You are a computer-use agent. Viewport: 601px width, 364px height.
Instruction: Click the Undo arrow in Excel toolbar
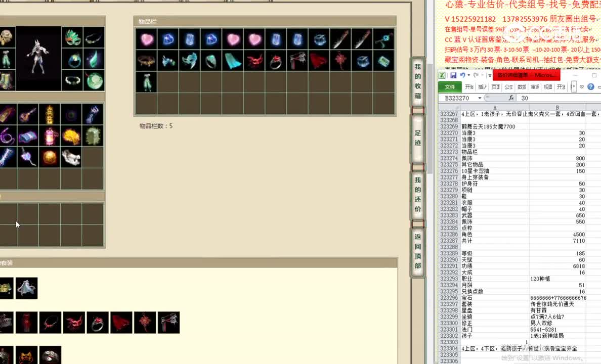(x=463, y=75)
